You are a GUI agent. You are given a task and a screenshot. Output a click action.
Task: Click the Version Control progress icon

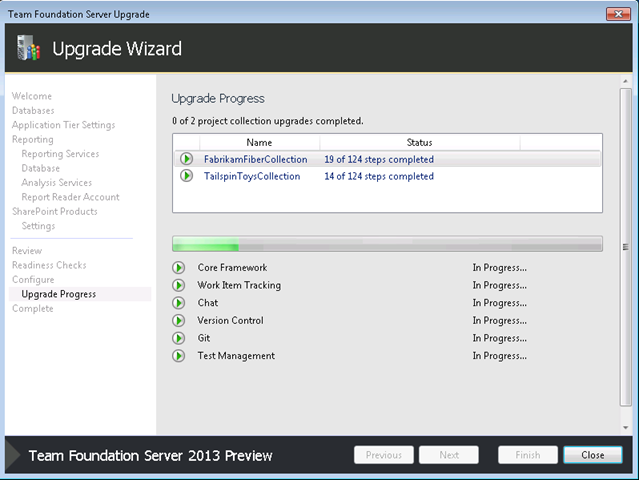[178, 321]
